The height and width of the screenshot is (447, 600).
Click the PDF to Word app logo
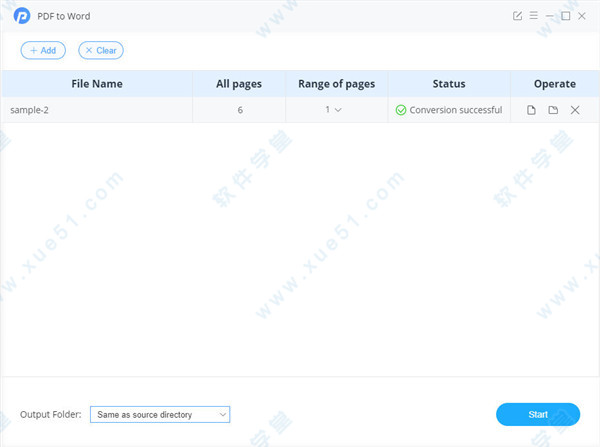coord(22,16)
